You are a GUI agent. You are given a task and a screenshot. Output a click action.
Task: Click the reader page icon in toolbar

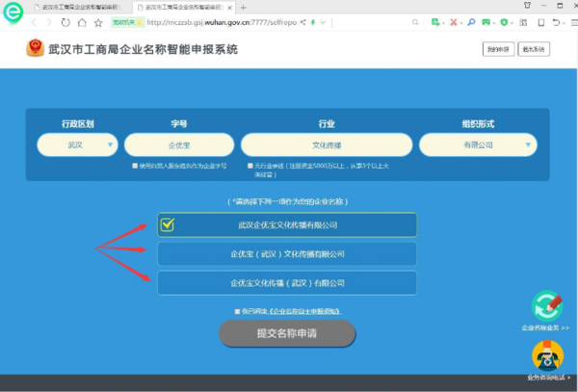tap(541, 22)
